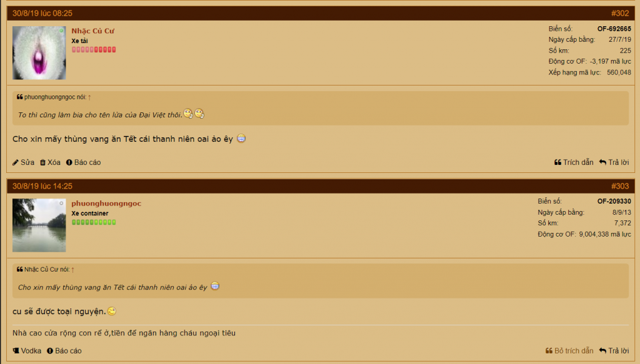
Task: Open Nhặc Củ Cư's user profile
Action: [x=92, y=31]
